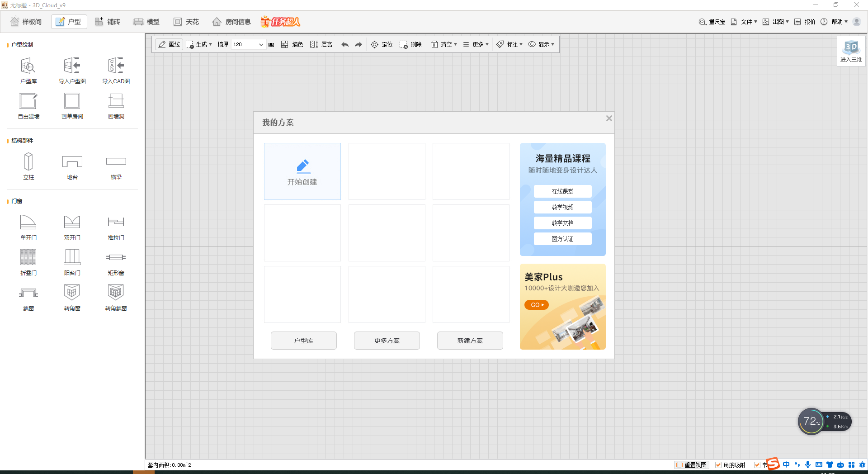Pick the 折叠门 folding door
Screen dimensions: 868x474
(28, 262)
